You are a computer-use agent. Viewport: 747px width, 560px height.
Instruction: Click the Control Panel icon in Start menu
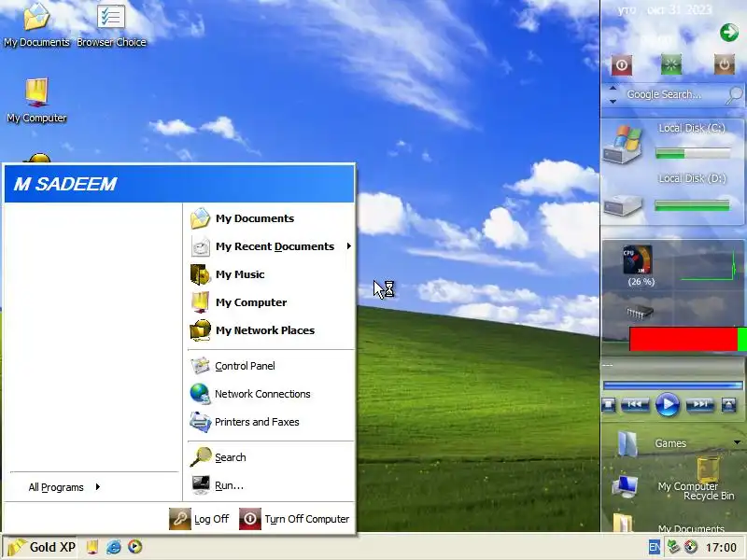pos(200,366)
